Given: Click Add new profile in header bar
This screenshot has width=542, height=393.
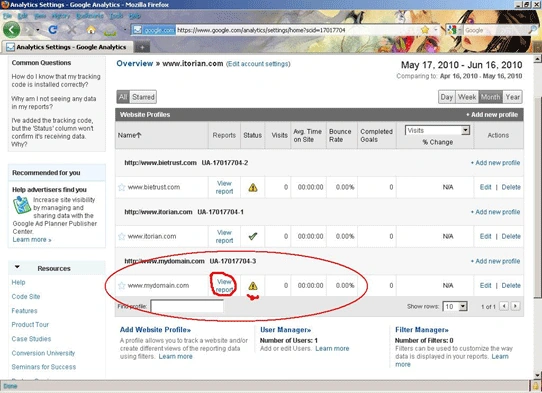Looking at the screenshot, I should [x=492, y=115].
